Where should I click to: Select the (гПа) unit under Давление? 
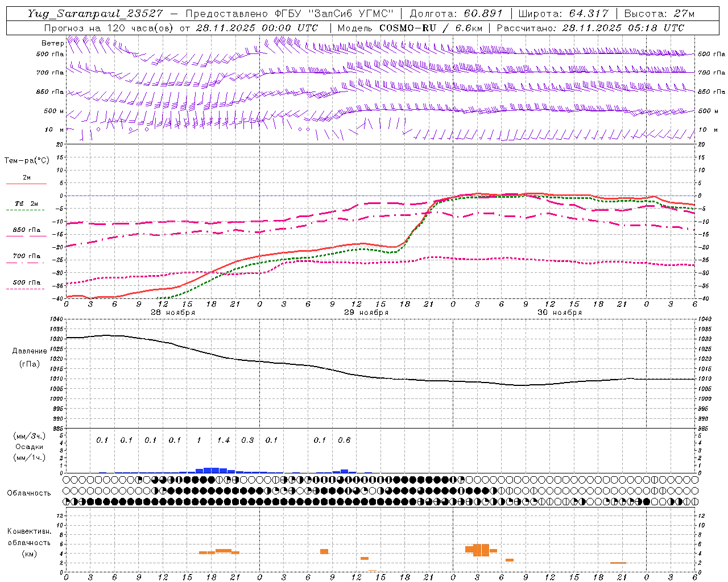(x=29, y=364)
